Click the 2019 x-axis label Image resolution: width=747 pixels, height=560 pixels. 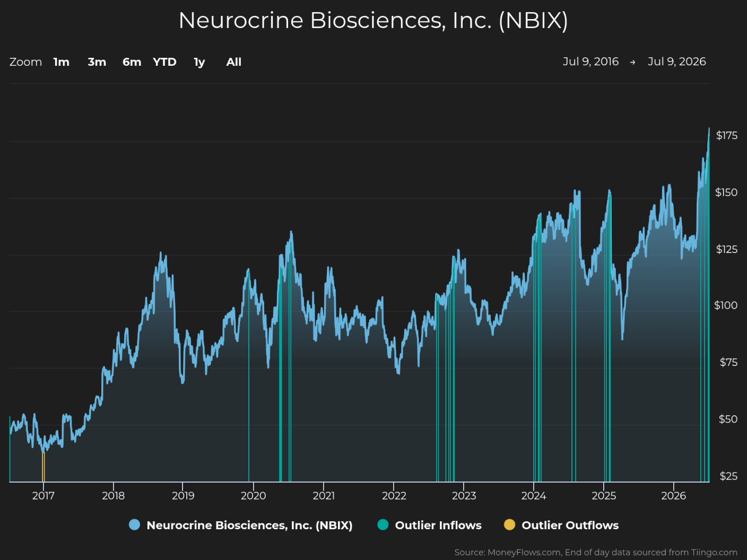point(183,496)
